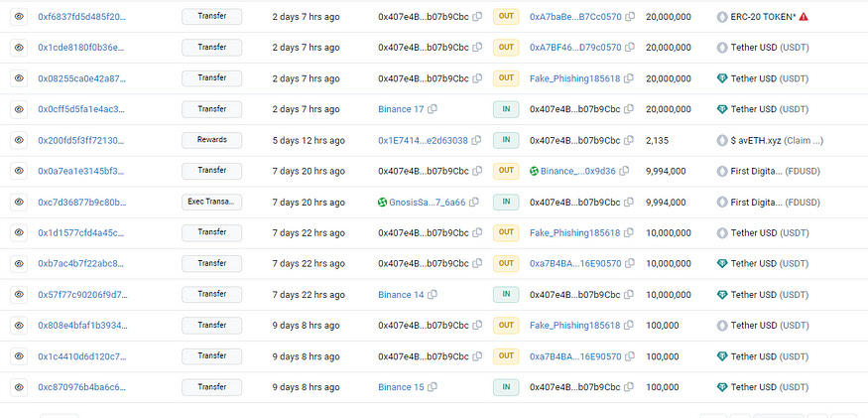Image resolution: width=868 pixels, height=418 pixels.
Task: Copy sender address 0x1E7414...e2d63038
Action: pyautogui.click(x=476, y=140)
